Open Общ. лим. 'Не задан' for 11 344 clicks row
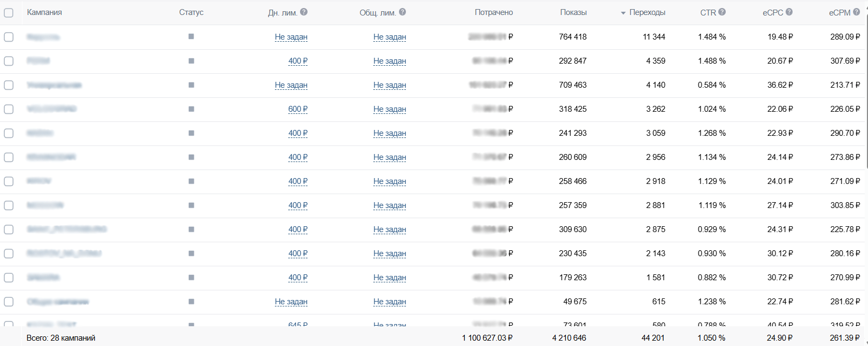The width and height of the screenshot is (868, 346). tap(389, 37)
